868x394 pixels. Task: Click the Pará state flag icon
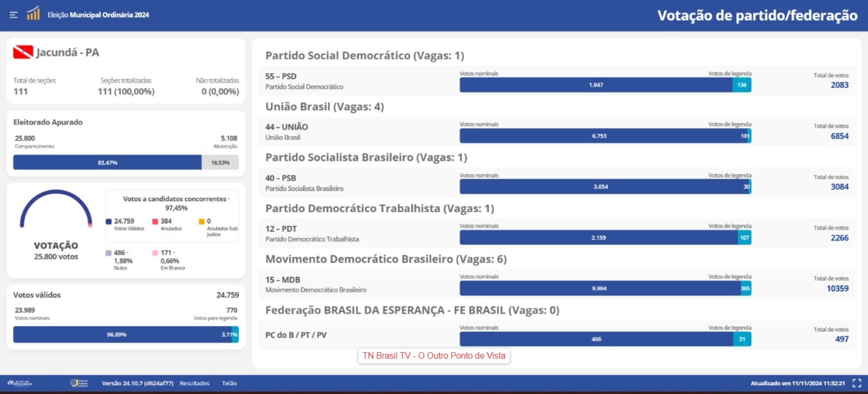pos(23,52)
